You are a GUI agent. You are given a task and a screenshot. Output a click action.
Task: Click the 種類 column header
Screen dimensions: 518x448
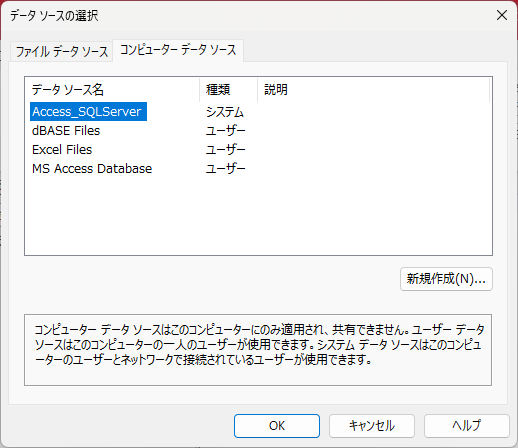coord(229,90)
